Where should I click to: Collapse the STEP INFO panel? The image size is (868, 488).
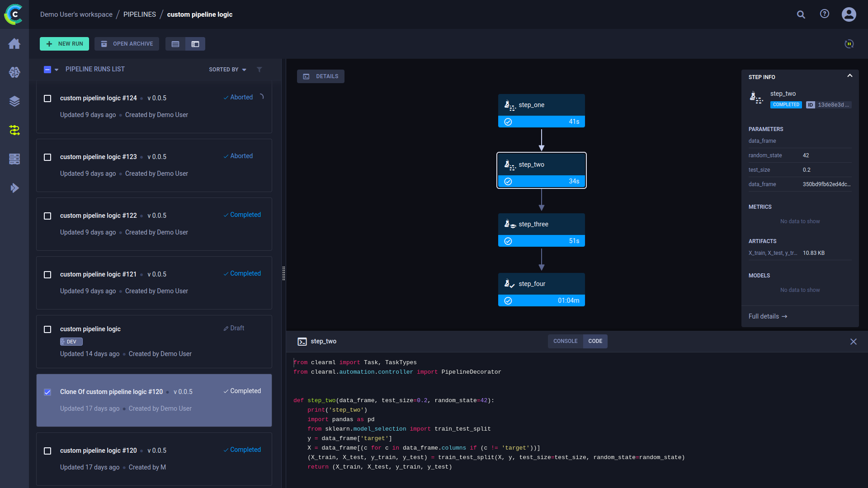[x=850, y=75]
